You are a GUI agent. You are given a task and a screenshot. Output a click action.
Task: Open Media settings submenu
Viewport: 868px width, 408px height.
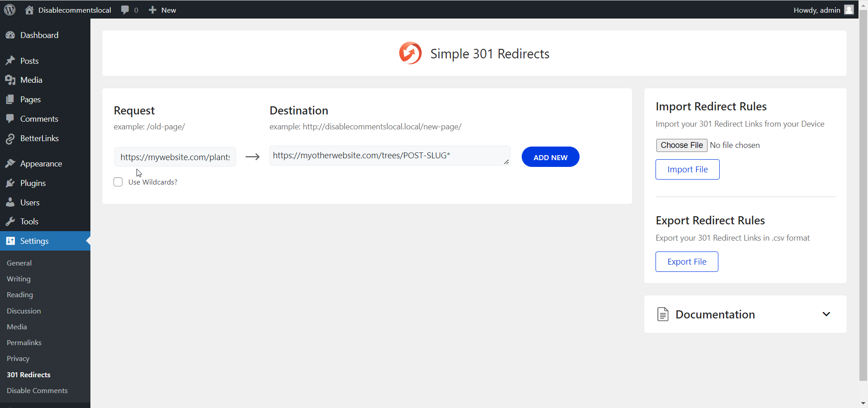click(17, 327)
